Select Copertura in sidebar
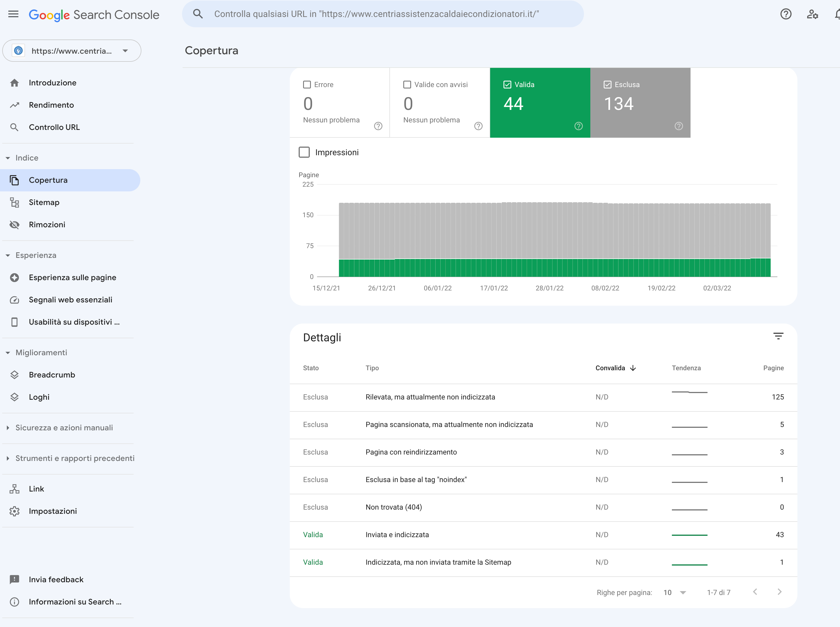This screenshot has width=840, height=627. [70, 180]
